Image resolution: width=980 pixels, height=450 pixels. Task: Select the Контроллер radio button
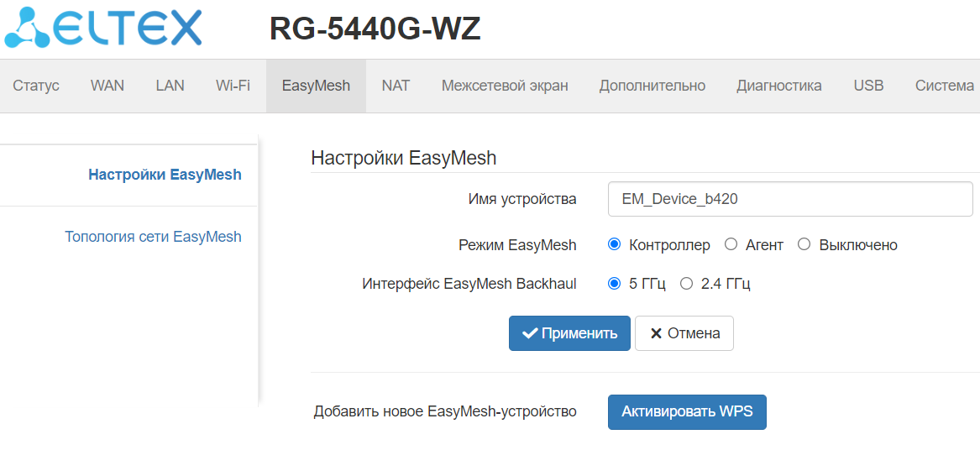click(x=614, y=244)
